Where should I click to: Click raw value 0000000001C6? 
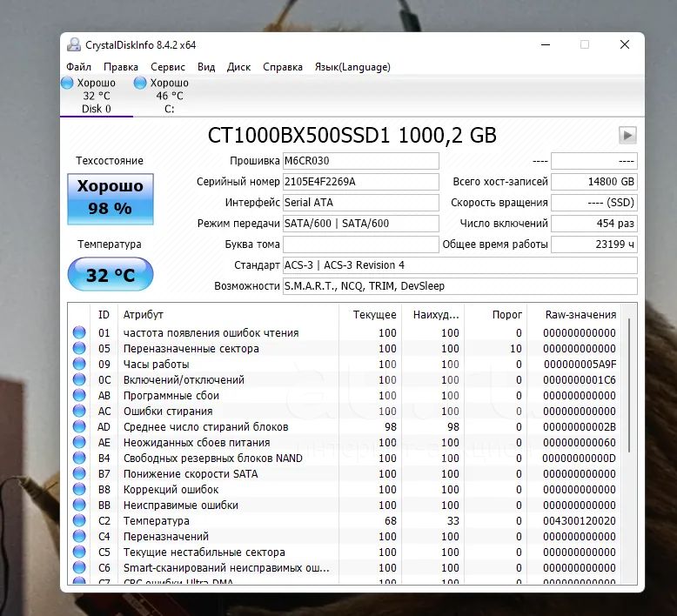[x=580, y=380]
